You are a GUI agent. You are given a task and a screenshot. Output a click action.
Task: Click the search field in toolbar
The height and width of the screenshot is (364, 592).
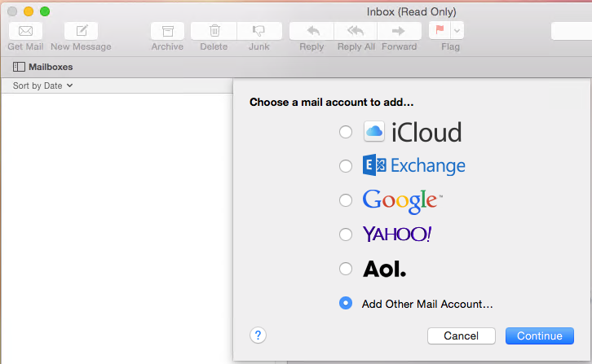[x=572, y=31]
